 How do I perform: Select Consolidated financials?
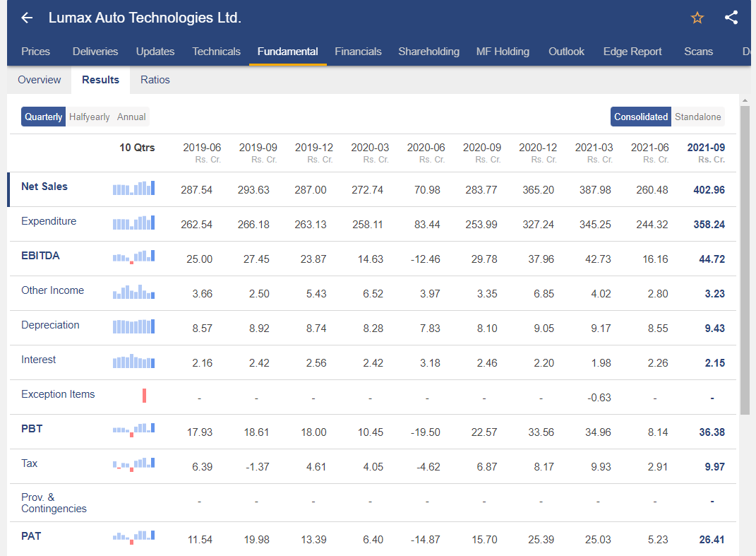pyautogui.click(x=641, y=117)
